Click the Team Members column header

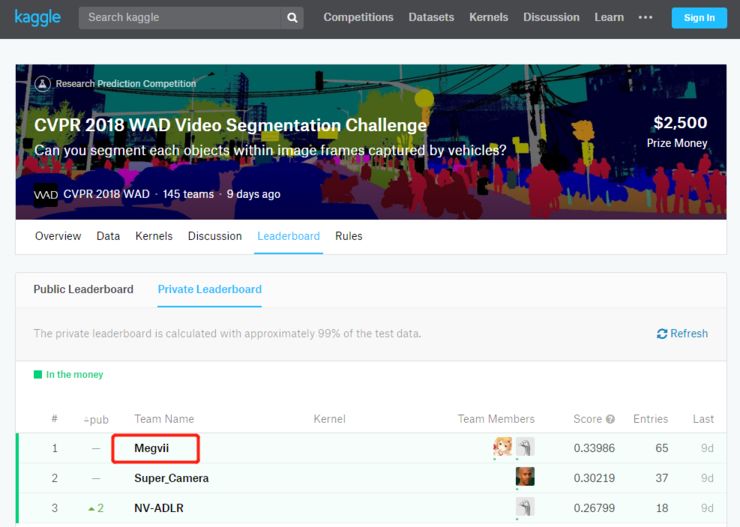coord(496,419)
